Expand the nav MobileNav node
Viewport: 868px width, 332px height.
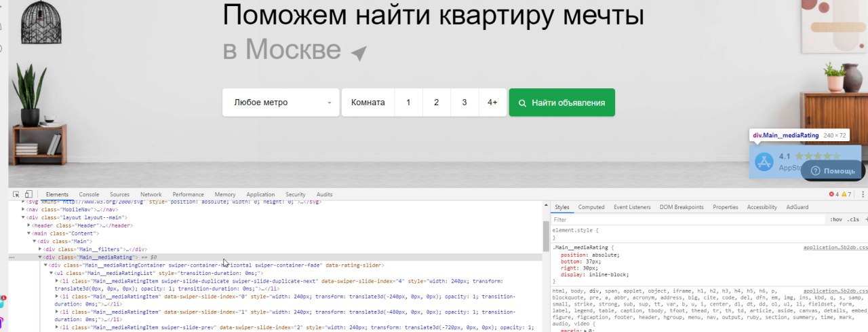[x=24, y=210]
